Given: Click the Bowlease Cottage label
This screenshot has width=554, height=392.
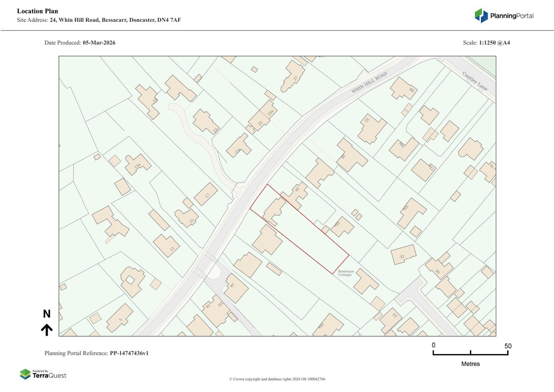Looking at the screenshot, I should pyautogui.click(x=346, y=273).
